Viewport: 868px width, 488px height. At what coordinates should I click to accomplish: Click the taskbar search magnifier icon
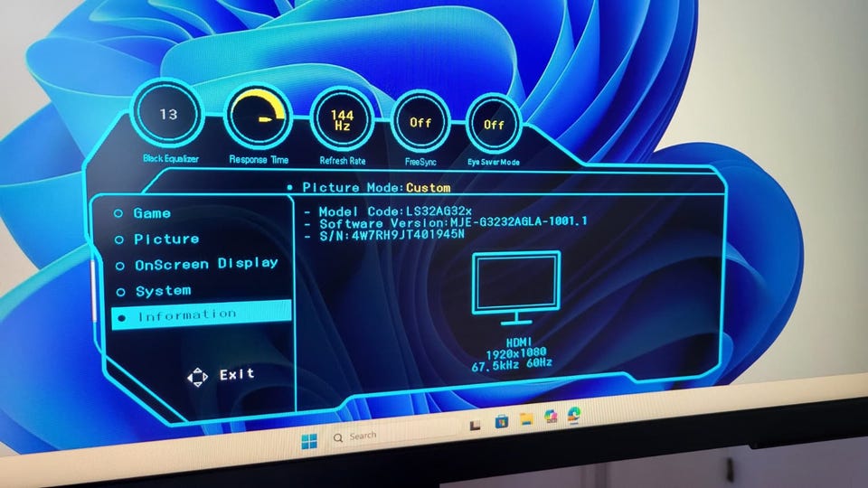tap(337, 438)
